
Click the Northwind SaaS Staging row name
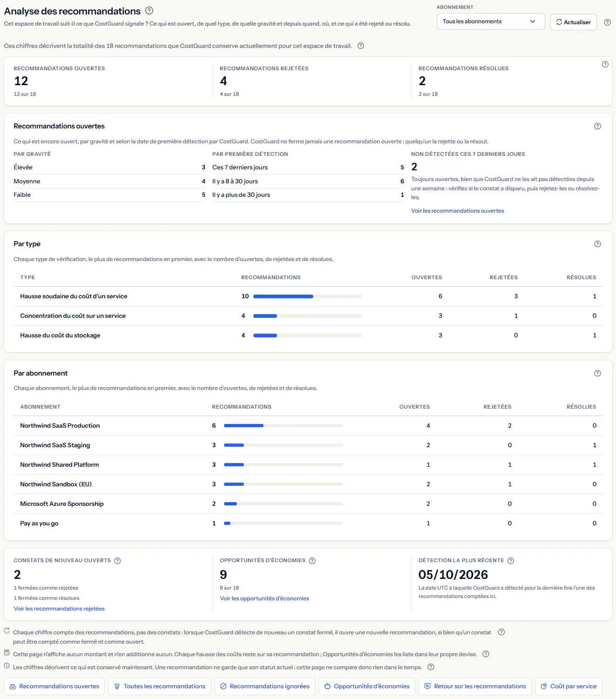tap(55, 445)
